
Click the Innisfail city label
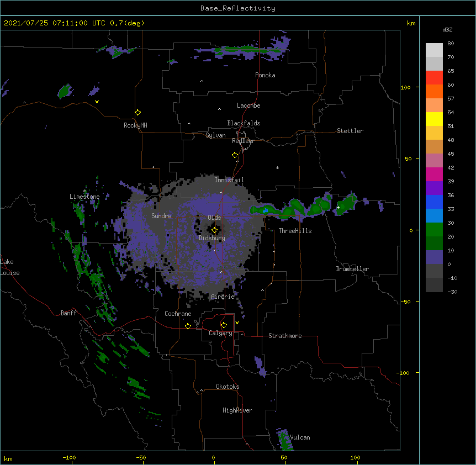(x=229, y=180)
